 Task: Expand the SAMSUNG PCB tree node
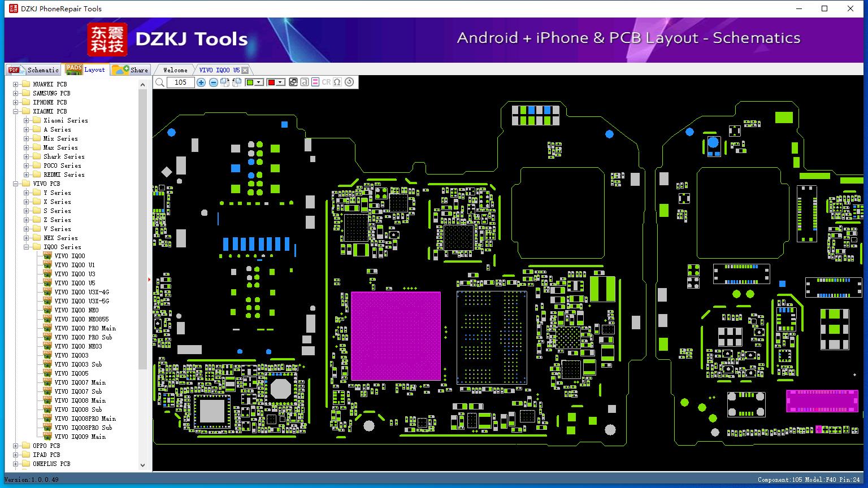(x=15, y=93)
